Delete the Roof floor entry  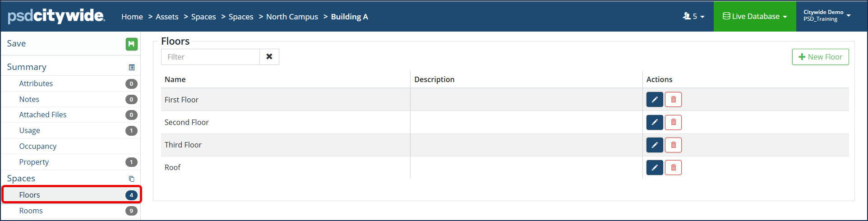[x=673, y=167]
